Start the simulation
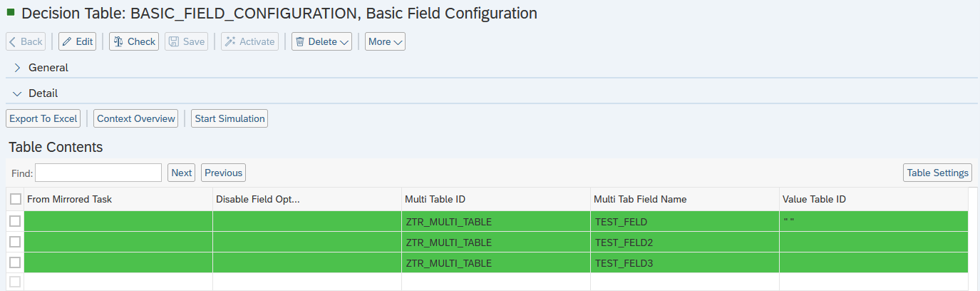 [229, 118]
